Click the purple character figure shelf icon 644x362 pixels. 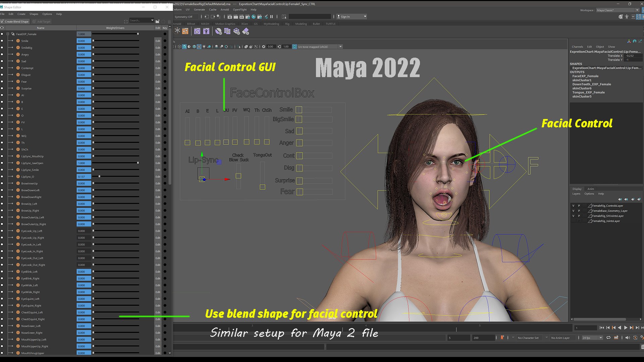point(206,31)
